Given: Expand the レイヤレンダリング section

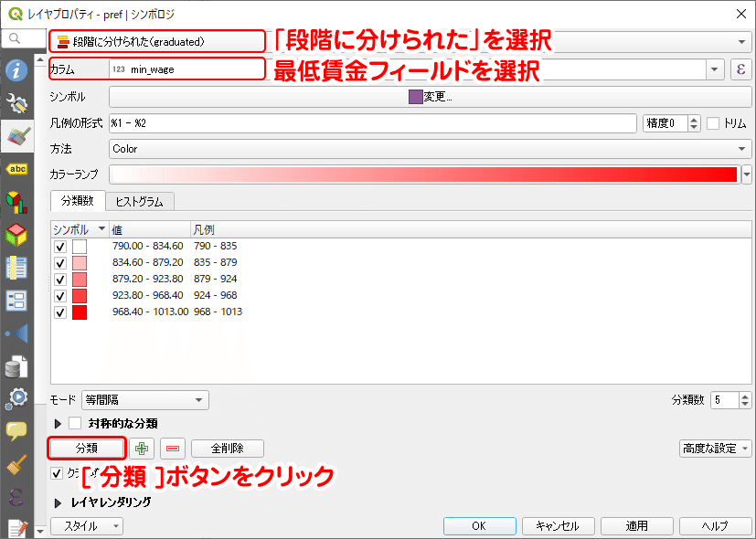Looking at the screenshot, I should pyautogui.click(x=58, y=502).
